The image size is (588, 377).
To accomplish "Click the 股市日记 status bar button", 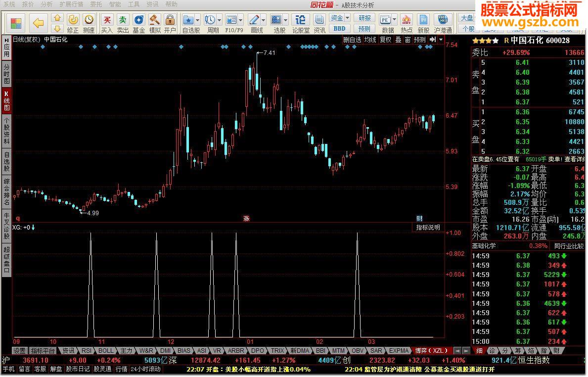I will click(78, 369).
